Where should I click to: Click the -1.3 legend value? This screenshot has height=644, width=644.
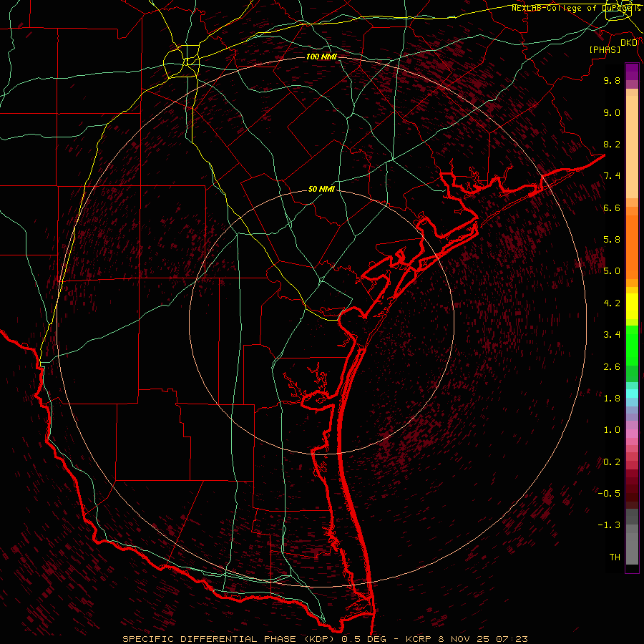click(x=609, y=525)
